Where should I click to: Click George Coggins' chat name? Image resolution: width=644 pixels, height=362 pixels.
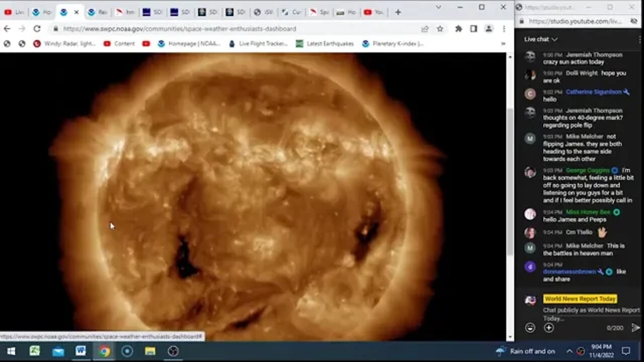[x=588, y=170]
